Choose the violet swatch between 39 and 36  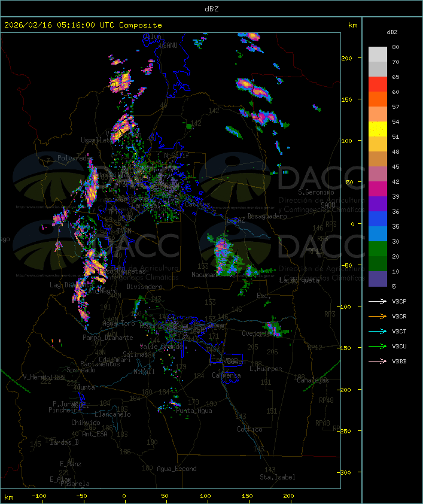[x=378, y=204]
